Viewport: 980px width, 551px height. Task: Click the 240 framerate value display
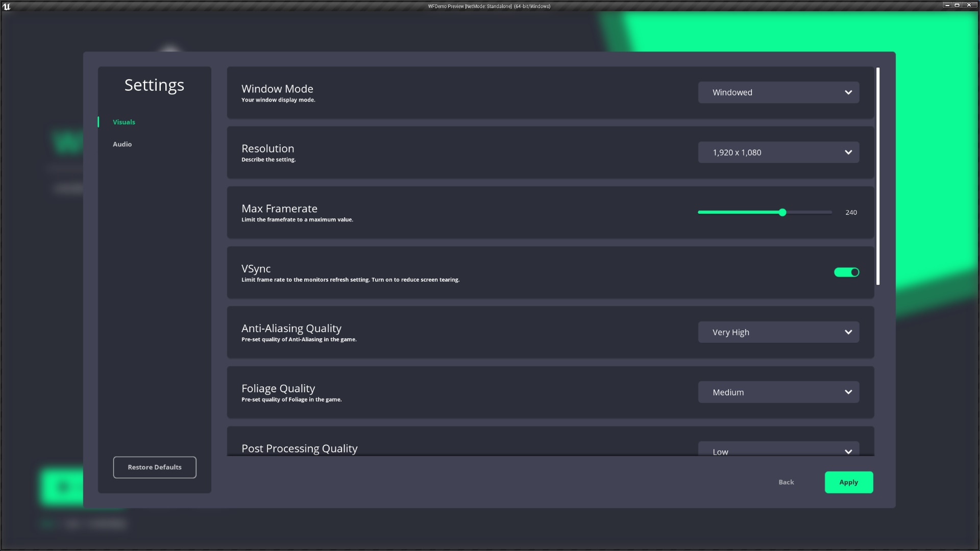(x=851, y=212)
